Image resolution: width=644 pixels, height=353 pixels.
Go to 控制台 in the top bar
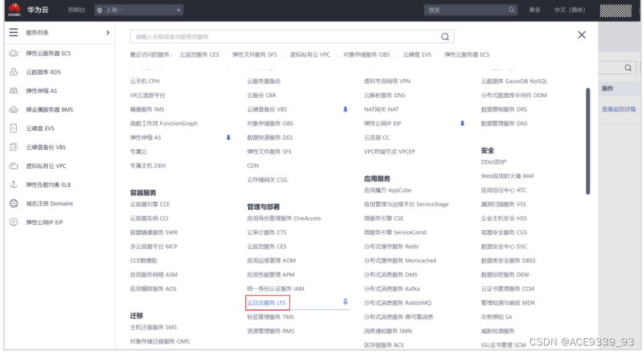point(76,10)
